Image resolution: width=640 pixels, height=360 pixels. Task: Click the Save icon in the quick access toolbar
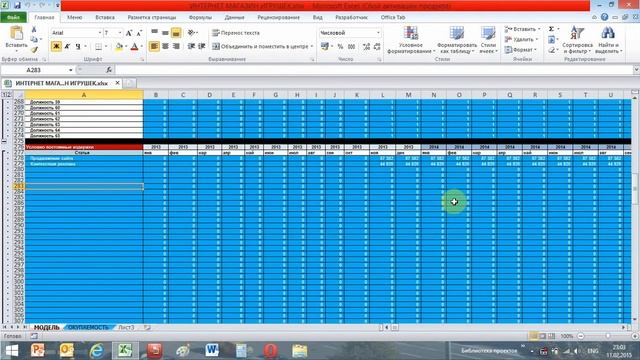17,6
